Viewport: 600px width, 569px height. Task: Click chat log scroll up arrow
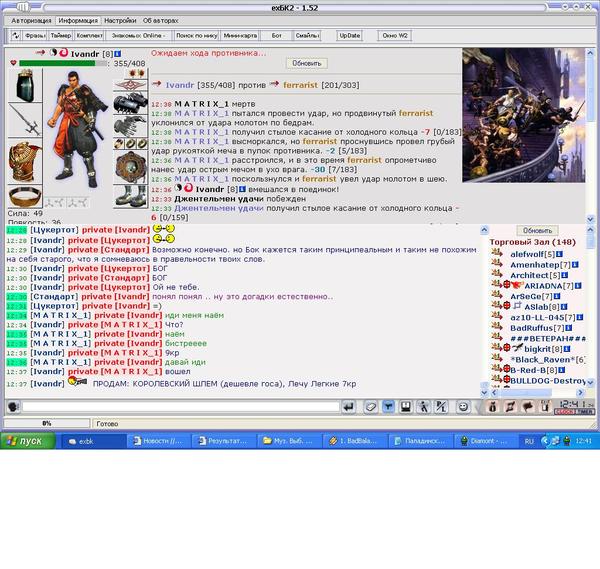[x=484, y=230]
